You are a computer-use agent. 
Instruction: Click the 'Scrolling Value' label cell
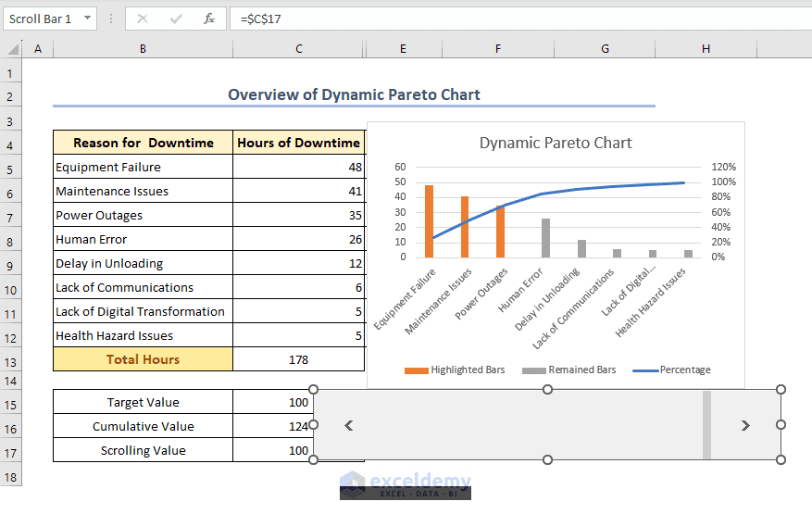[143, 450]
